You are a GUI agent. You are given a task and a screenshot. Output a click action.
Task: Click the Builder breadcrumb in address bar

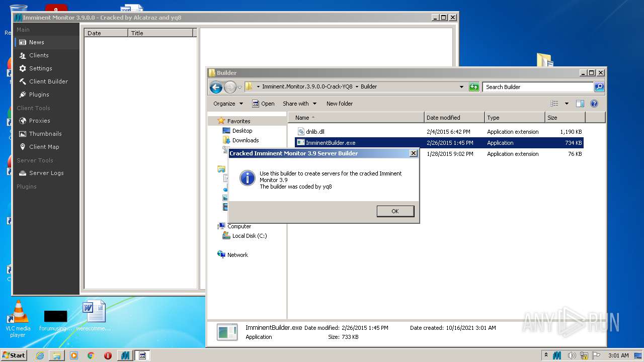tap(369, 86)
